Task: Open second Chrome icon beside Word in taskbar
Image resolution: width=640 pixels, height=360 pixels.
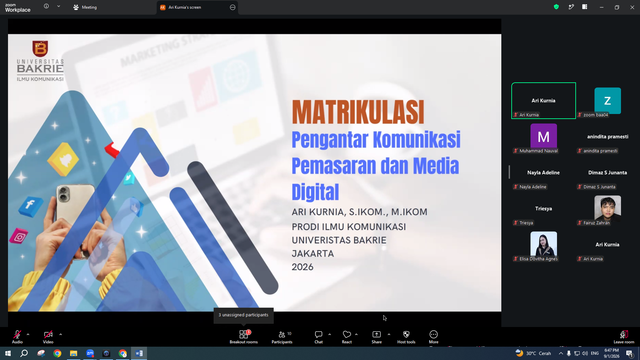Action: [122, 353]
